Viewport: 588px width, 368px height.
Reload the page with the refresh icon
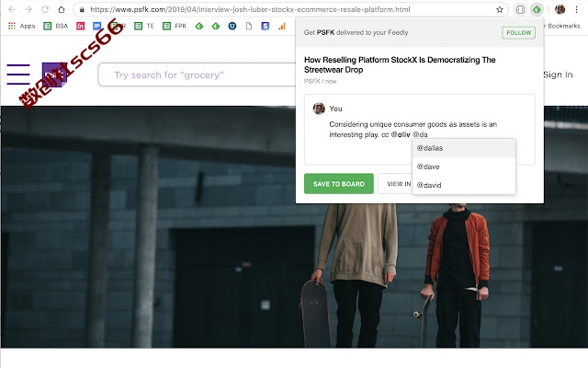click(45, 9)
